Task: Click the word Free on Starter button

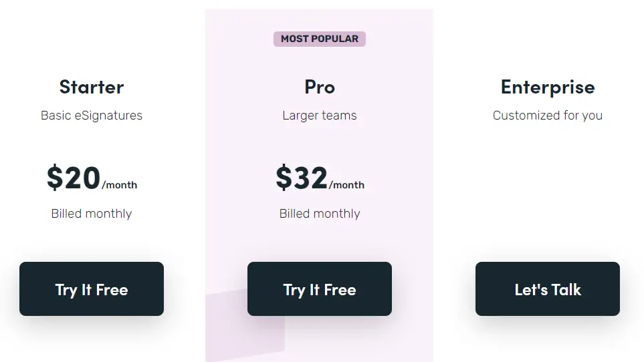Action: point(112,290)
